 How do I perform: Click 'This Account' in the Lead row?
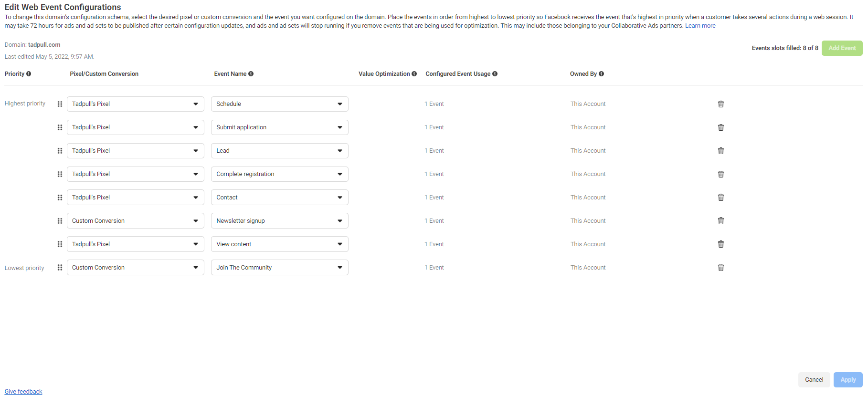[588, 151]
